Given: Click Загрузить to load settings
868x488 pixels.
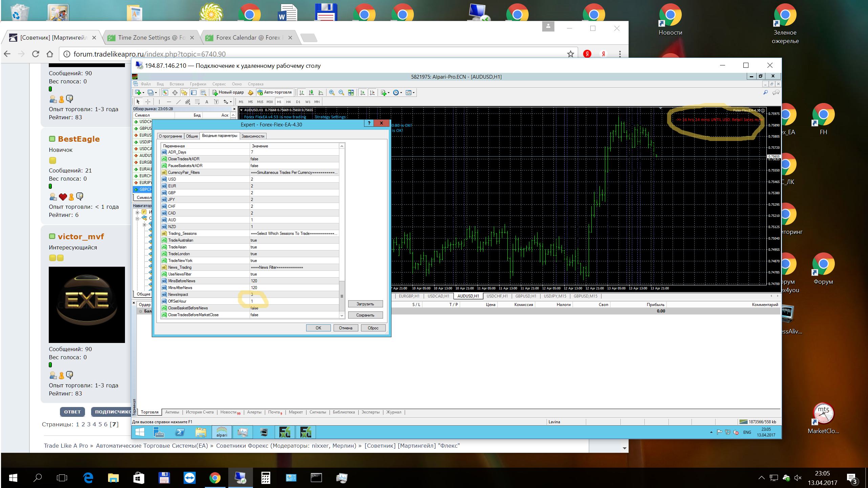Looking at the screenshot, I should point(365,304).
